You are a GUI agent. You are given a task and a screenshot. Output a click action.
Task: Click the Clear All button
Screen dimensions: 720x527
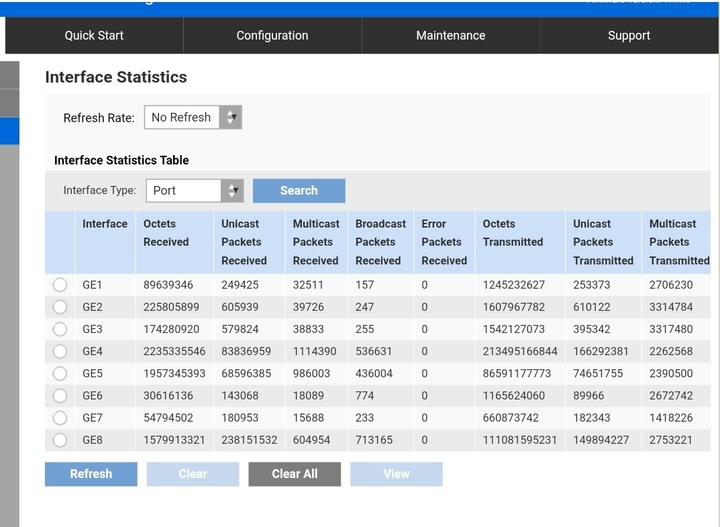(x=295, y=474)
